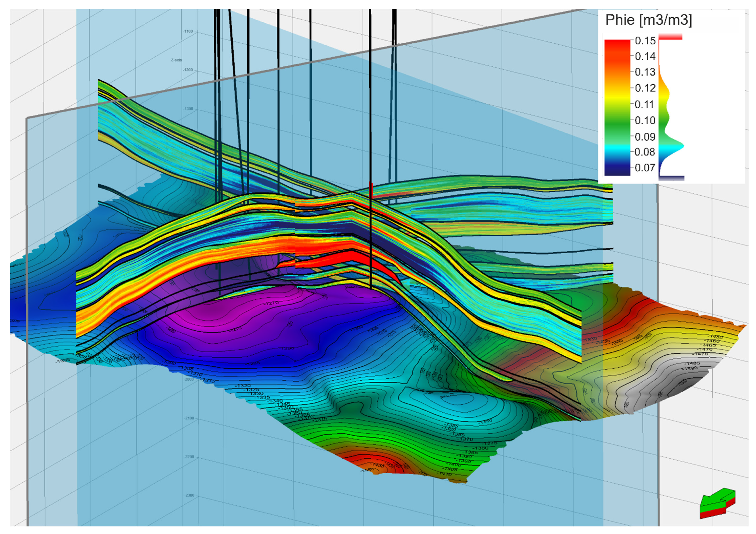Click the Z-axis label text

pos(176,60)
